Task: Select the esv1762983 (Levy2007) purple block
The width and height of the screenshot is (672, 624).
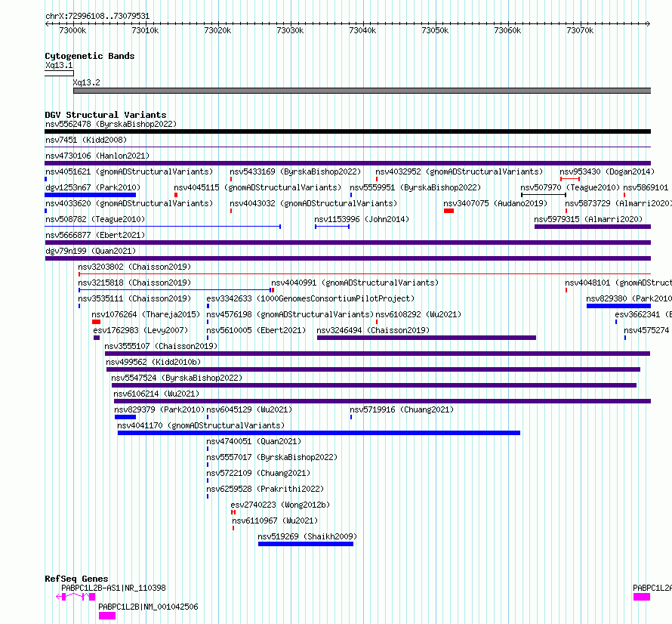Action: (97, 338)
